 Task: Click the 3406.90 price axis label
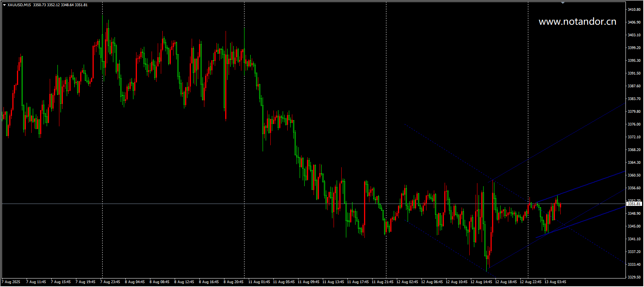coord(634,22)
